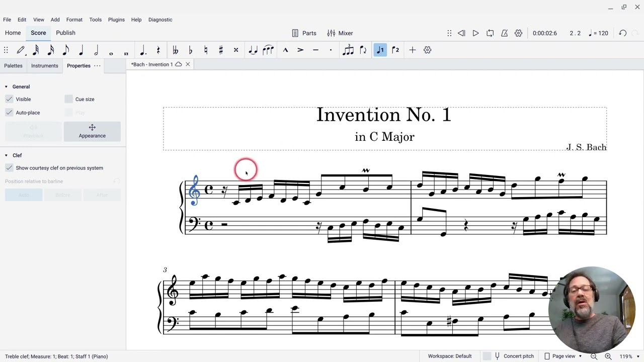Collapse the Clef section
Viewport: 644px width, 362px height.
[6, 155]
